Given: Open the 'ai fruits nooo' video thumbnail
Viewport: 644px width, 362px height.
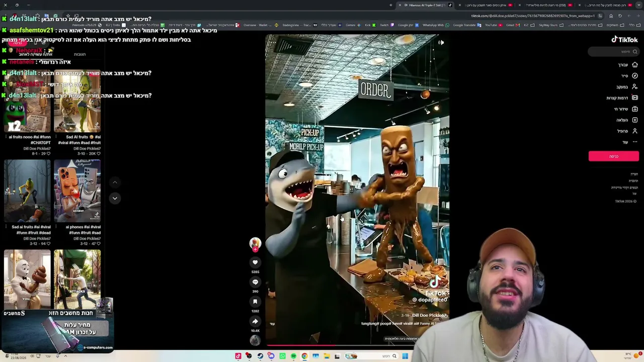Looking at the screenshot, I should pos(27,102).
